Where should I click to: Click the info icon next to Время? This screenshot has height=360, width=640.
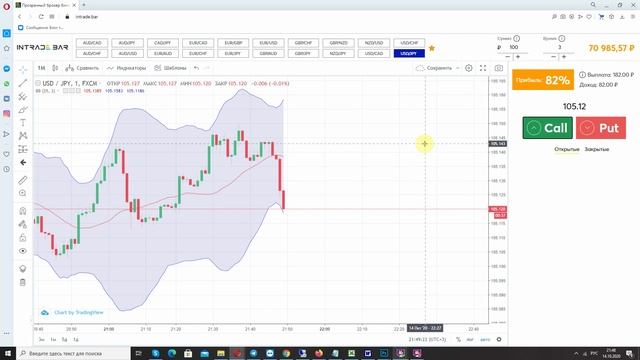coord(562,38)
